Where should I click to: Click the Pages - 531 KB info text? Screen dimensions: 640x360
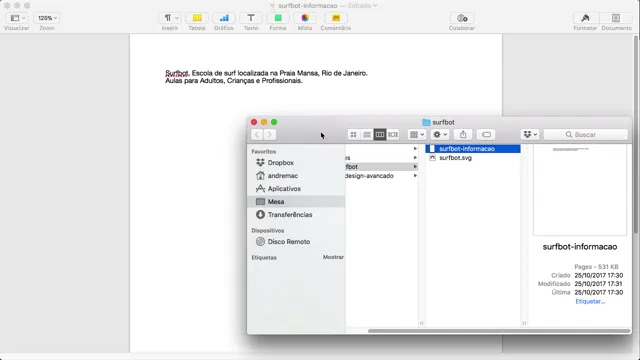[x=596, y=267]
